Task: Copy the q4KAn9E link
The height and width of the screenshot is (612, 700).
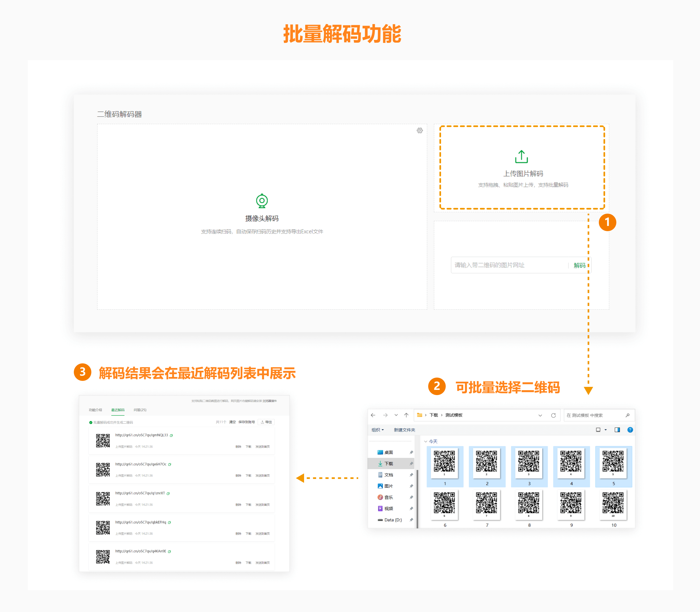Action: [x=169, y=552]
